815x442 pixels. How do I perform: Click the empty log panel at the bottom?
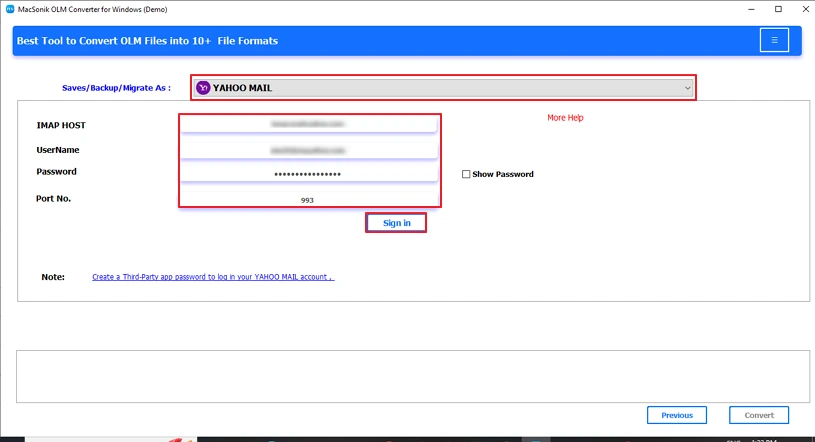(x=412, y=373)
